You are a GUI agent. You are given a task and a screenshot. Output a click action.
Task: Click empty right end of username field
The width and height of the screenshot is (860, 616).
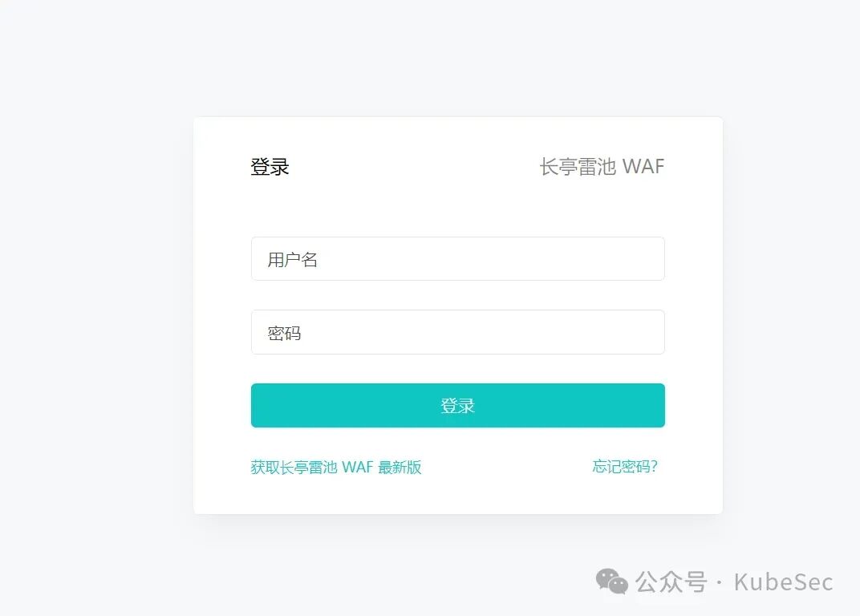603,259
